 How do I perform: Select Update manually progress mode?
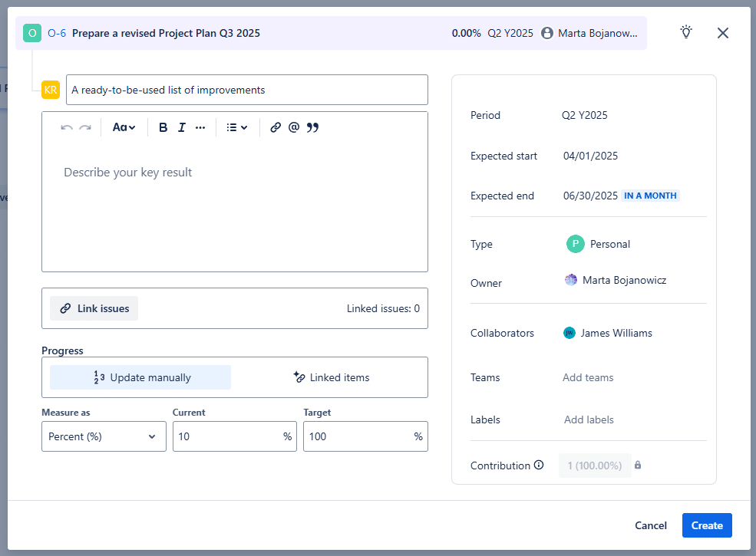pyautogui.click(x=140, y=377)
